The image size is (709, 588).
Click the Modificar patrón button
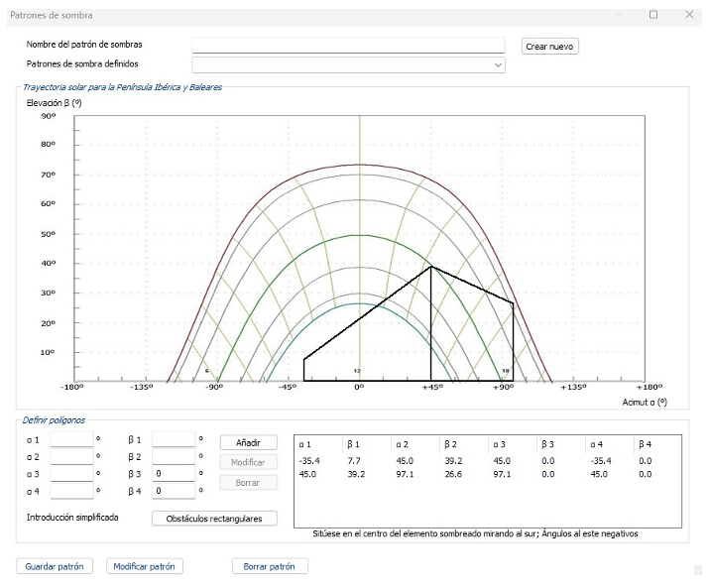[145, 566]
